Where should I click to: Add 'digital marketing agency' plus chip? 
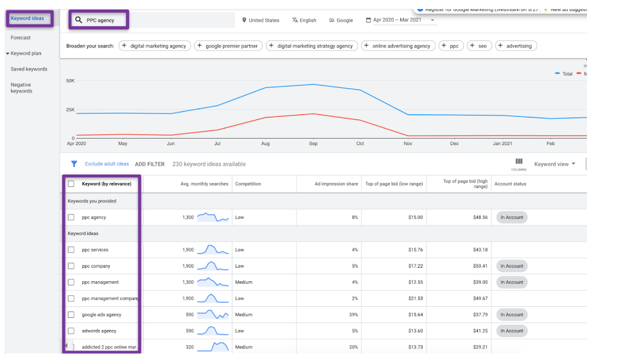154,46
